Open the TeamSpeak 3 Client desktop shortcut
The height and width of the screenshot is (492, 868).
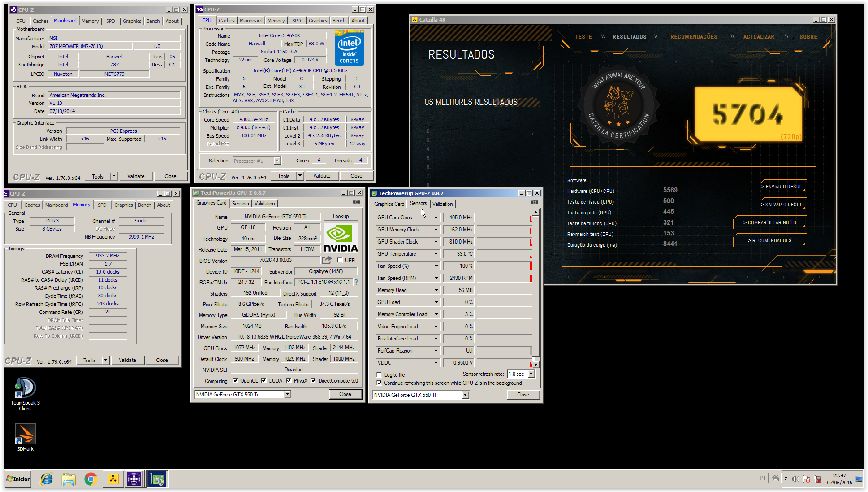25,394
